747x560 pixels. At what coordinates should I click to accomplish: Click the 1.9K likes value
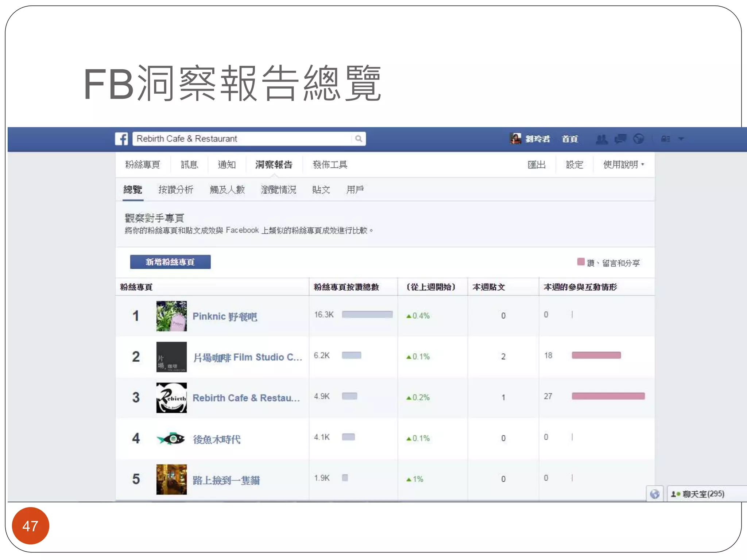322,478
